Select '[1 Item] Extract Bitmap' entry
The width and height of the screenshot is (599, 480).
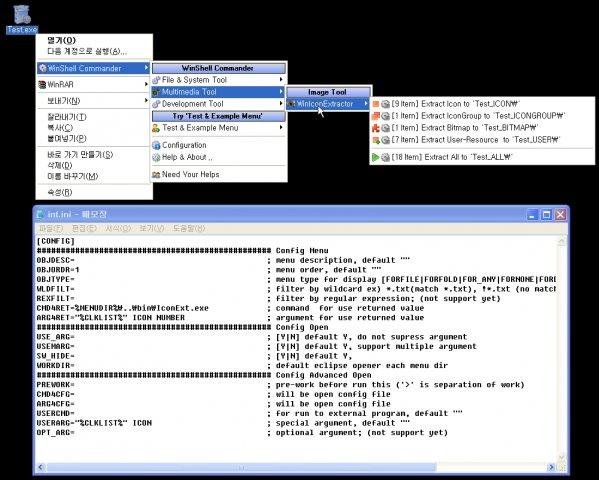pos(482,128)
